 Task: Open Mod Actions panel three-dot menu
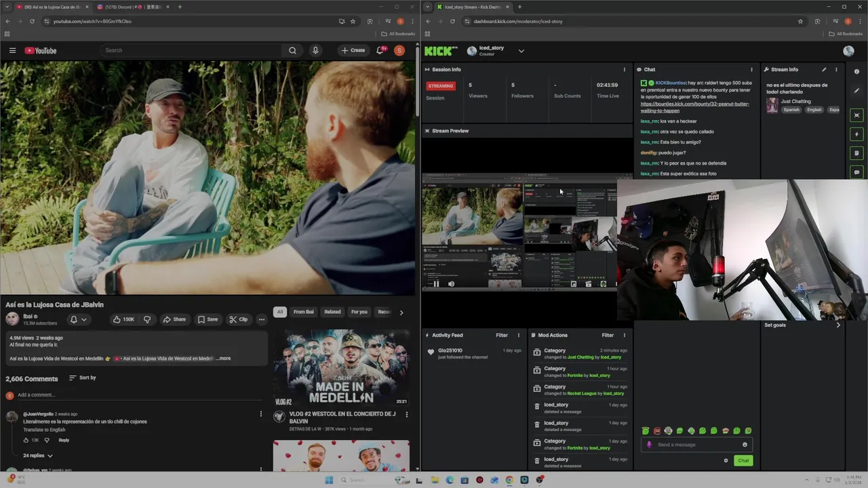[x=624, y=335]
